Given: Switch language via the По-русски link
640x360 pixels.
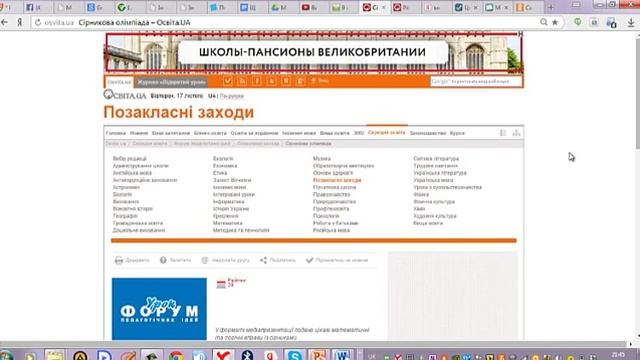Looking at the screenshot, I should click(x=231, y=96).
